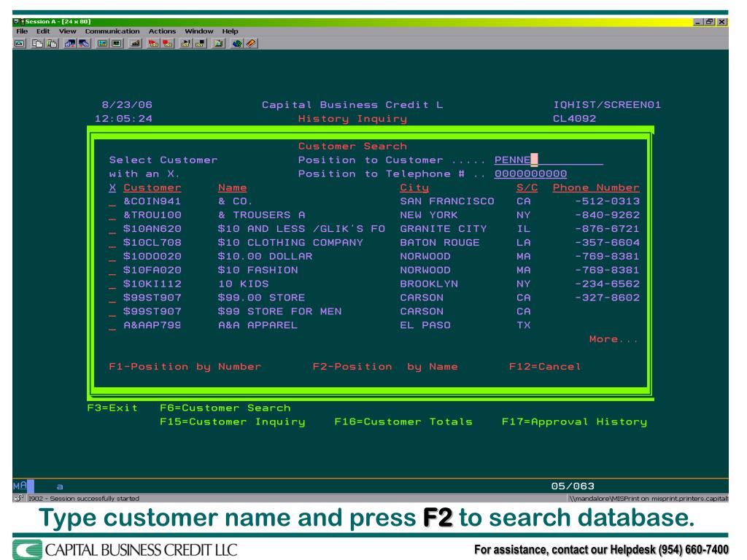Click F2-Position by Name
The height and width of the screenshot is (560, 747).
point(385,367)
